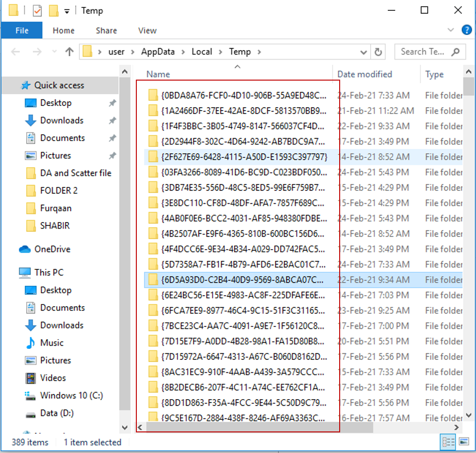Image resolution: width=476 pixels, height=453 pixels.
Task: Select Downloads in the Quick access sidebar
Action: (61, 120)
